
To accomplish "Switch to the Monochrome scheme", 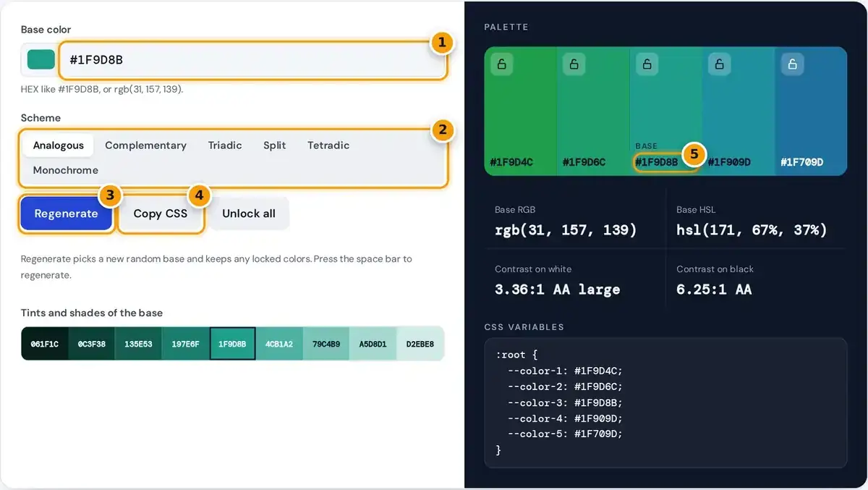I will click(65, 170).
